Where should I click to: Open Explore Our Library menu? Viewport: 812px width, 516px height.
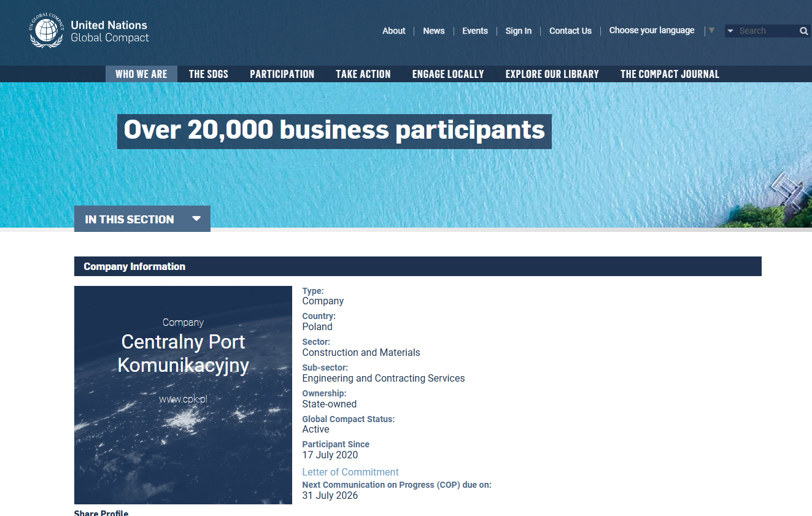tap(552, 74)
